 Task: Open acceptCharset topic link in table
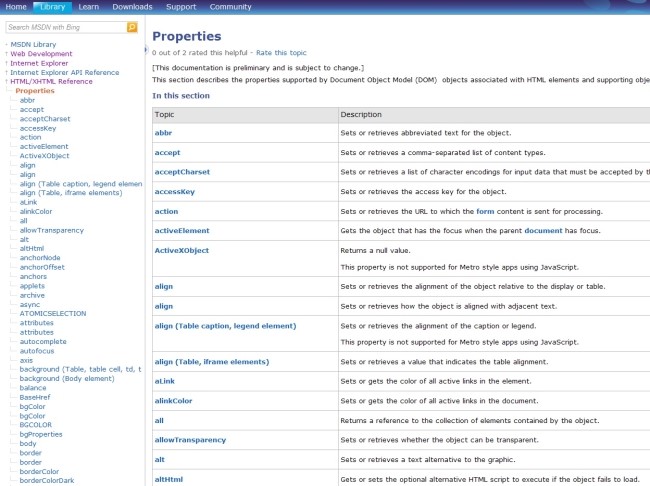click(x=182, y=171)
